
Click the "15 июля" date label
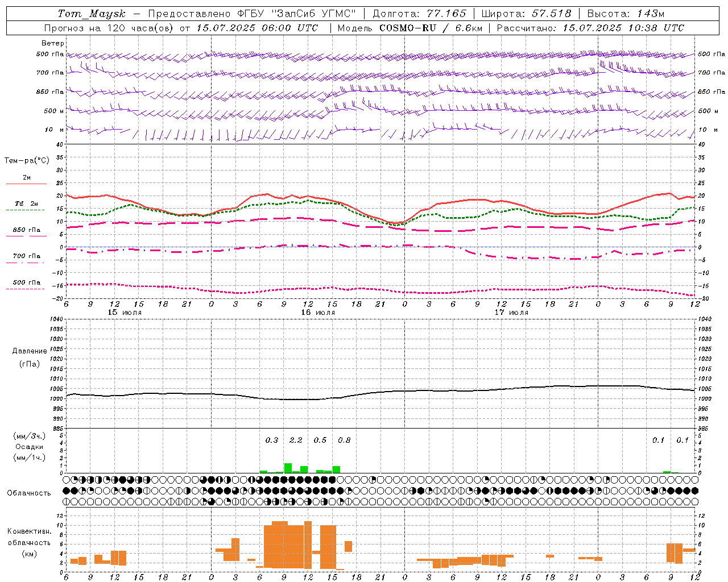125,313
